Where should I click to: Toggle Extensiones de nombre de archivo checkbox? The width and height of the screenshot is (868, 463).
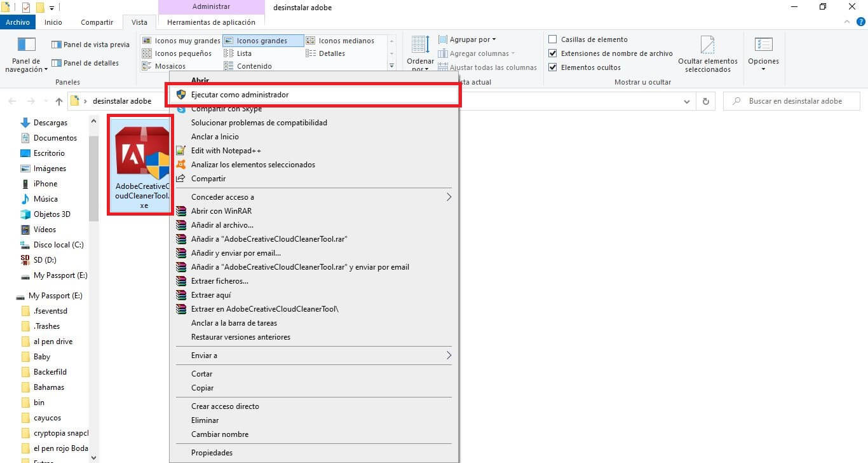552,53
